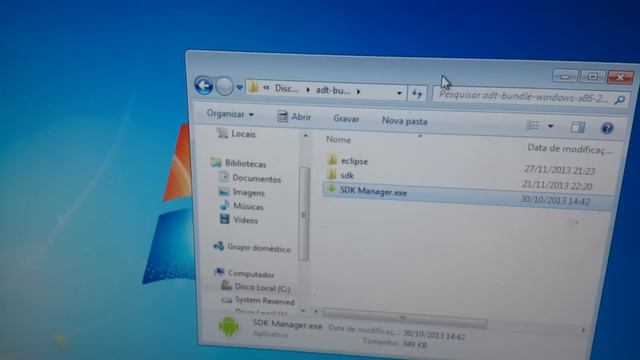The width and height of the screenshot is (640, 360).
Task: Open the Documentos library
Action: coord(257,179)
